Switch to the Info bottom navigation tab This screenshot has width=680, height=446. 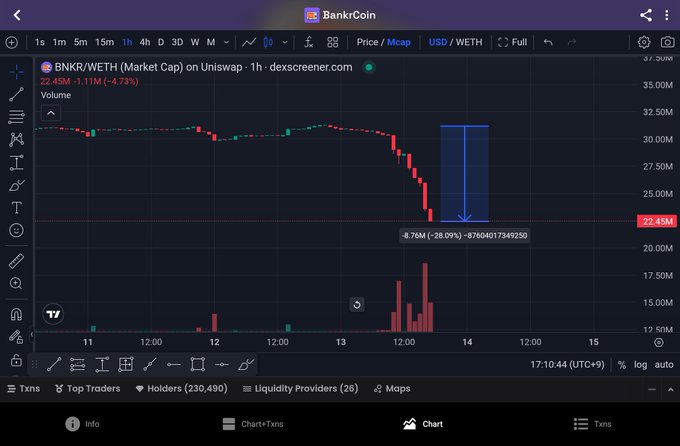pos(82,424)
